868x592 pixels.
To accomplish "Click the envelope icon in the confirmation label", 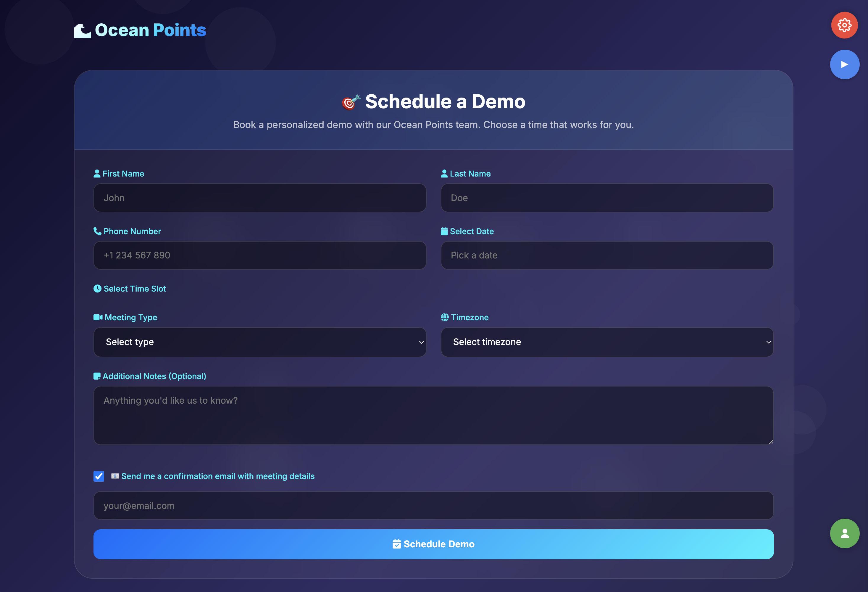I will click(x=115, y=476).
